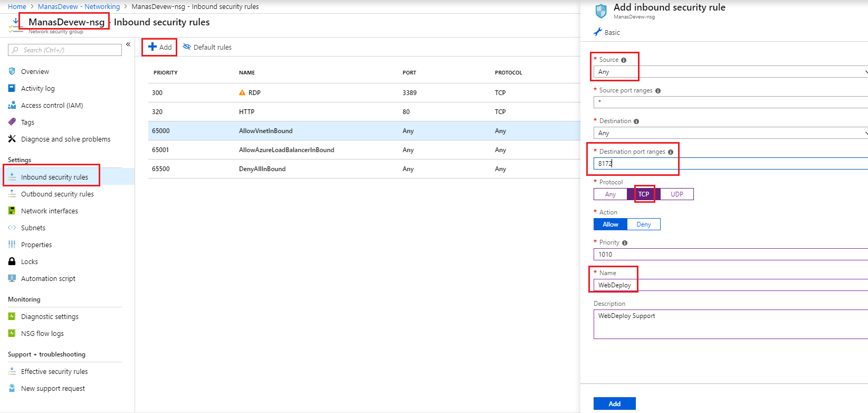The width and height of the screenshot is (868, 413).
Task: Click the Default rules eye icon
Action: 187,47
